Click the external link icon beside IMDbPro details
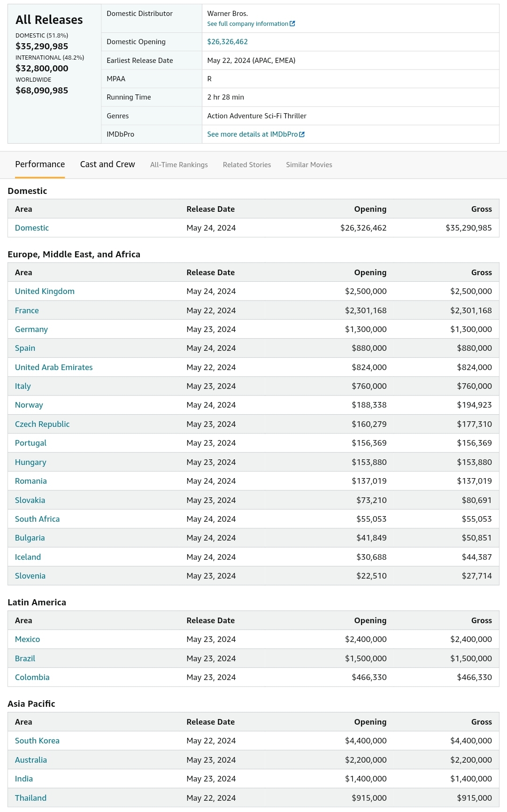507x812 pixels. tap(302, 134)
